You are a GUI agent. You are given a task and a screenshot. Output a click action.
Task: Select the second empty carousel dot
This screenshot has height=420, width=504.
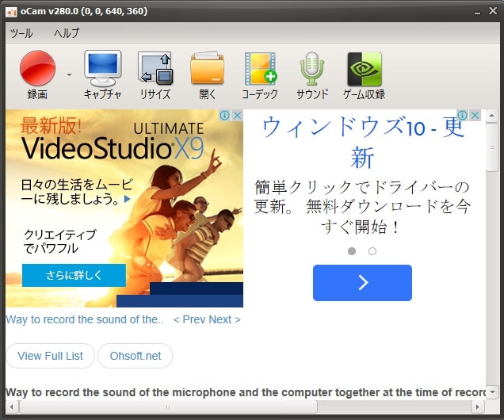(372, 251)
